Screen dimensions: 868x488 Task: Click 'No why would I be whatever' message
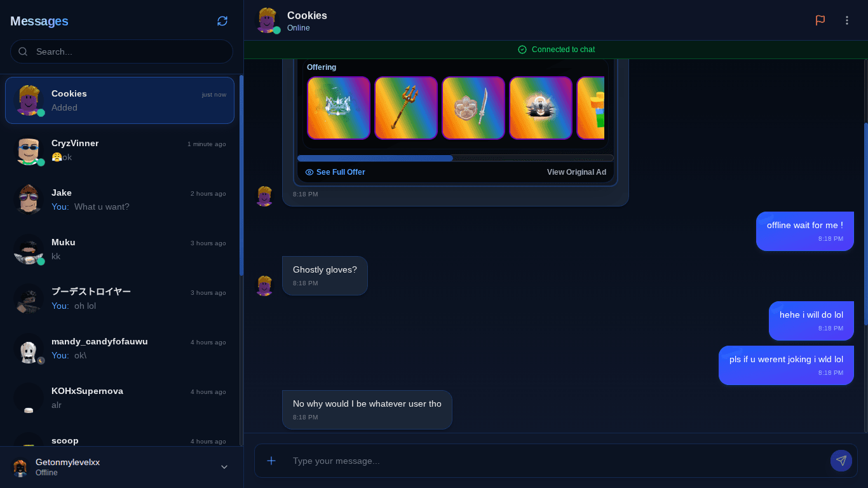[367, 410]
